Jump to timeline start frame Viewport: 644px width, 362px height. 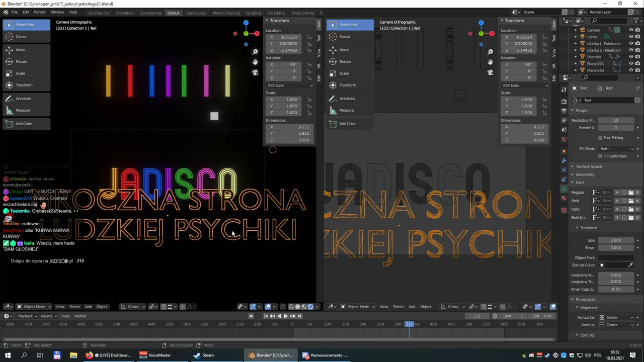click(266, 316)
